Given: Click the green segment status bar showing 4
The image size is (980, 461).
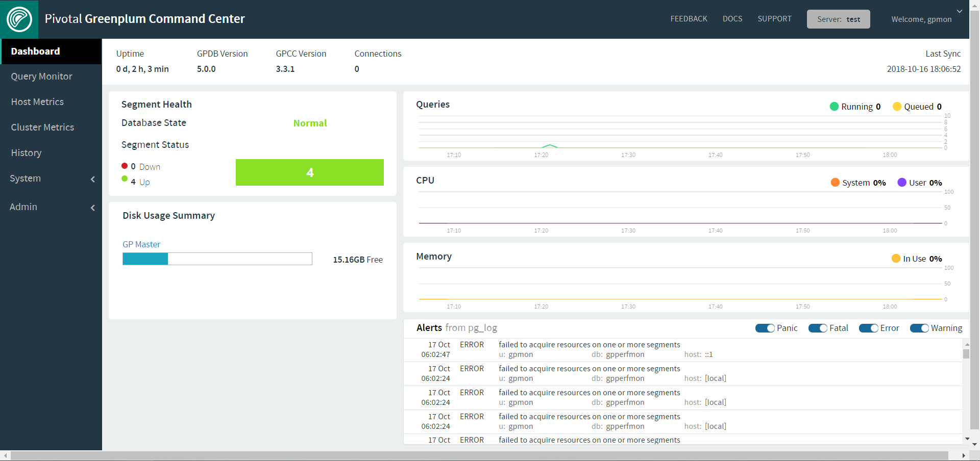Looking at the screenshot, I should 310,172.
